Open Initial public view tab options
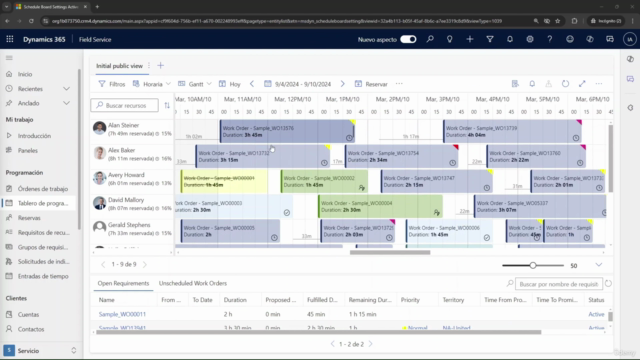Image resolution: width=640 pixels, height=360 pixels. click(149, 66)
